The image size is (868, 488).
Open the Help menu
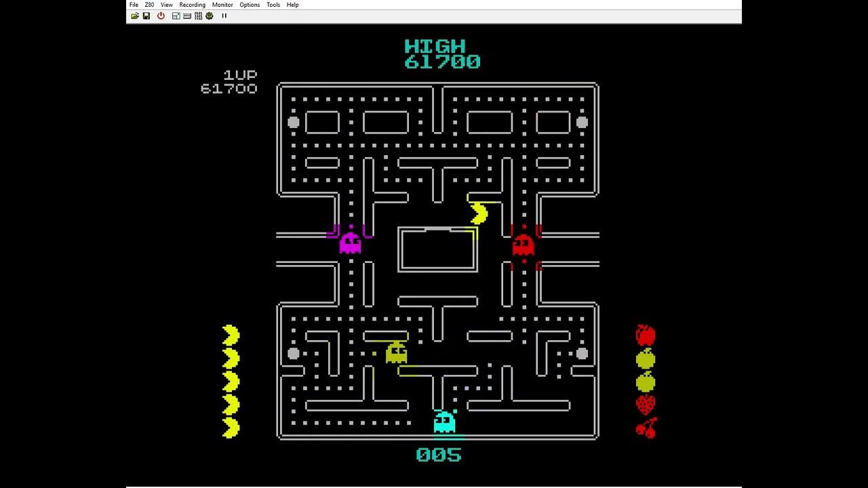coord(292,5)
